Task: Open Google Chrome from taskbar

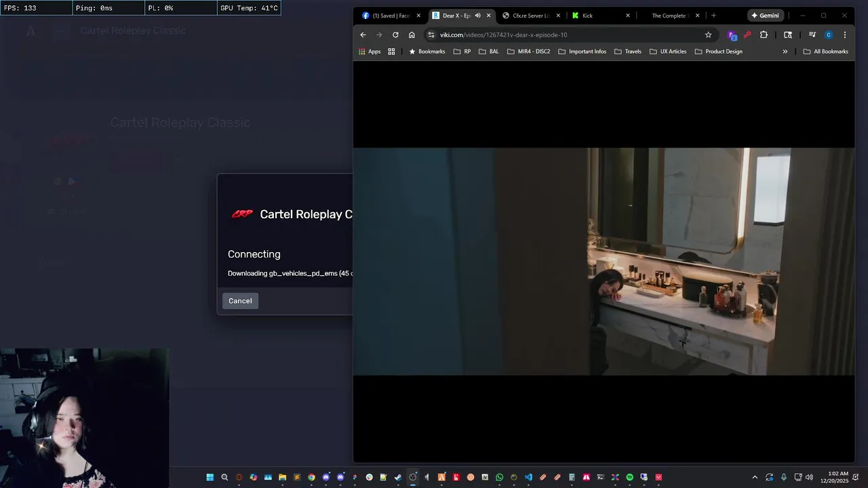Action: pyautogui.click(x=311, y=477)
